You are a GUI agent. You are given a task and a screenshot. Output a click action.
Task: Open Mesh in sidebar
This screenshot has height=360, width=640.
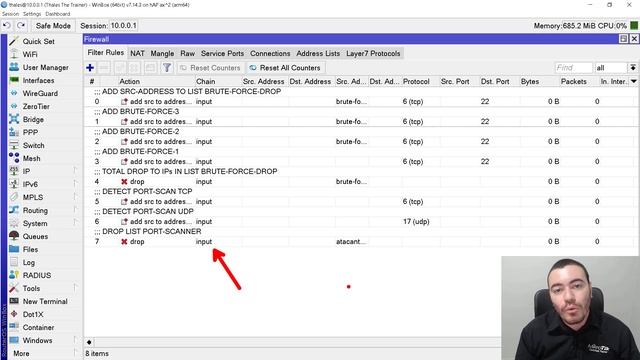coord(31,158)
